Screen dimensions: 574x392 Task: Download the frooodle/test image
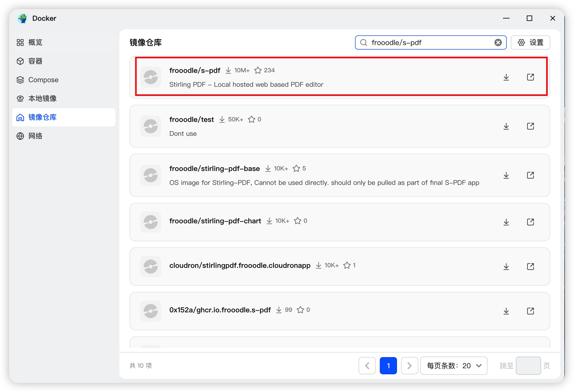506,126
